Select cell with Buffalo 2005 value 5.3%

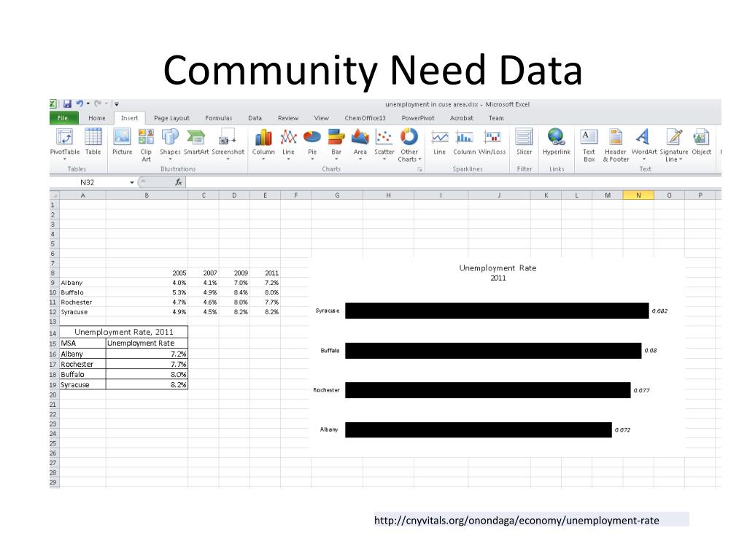coord(147,292)
